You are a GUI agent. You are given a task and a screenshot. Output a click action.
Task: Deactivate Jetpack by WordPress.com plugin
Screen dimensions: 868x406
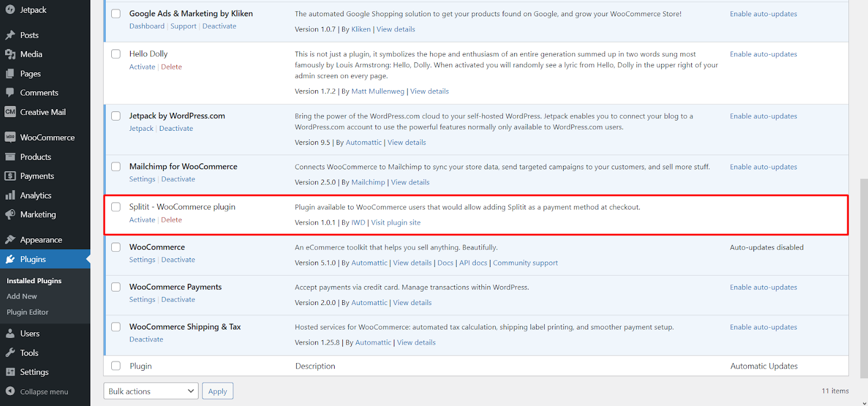point(176,129)
